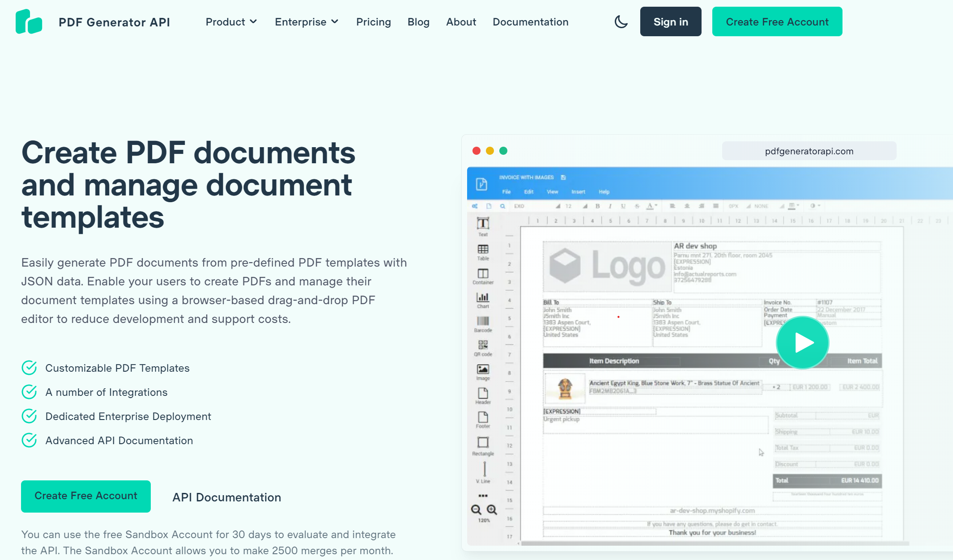The width and height of the screenshot is (953, 560).
Task: Pick the Barcode tool icon
Action: pos(483,324)
